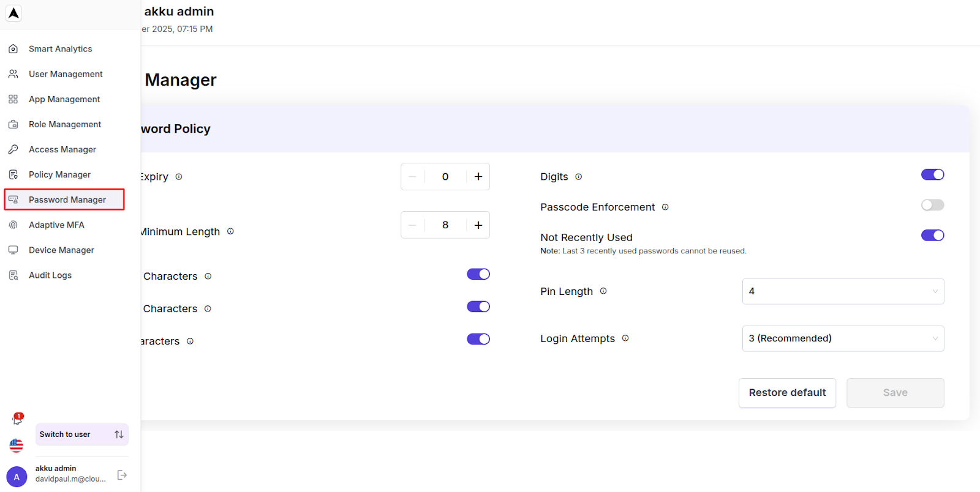The height and width of the screenshot is (492, 980).
Task: Click the Access Manager key icon
Action: 13,149
